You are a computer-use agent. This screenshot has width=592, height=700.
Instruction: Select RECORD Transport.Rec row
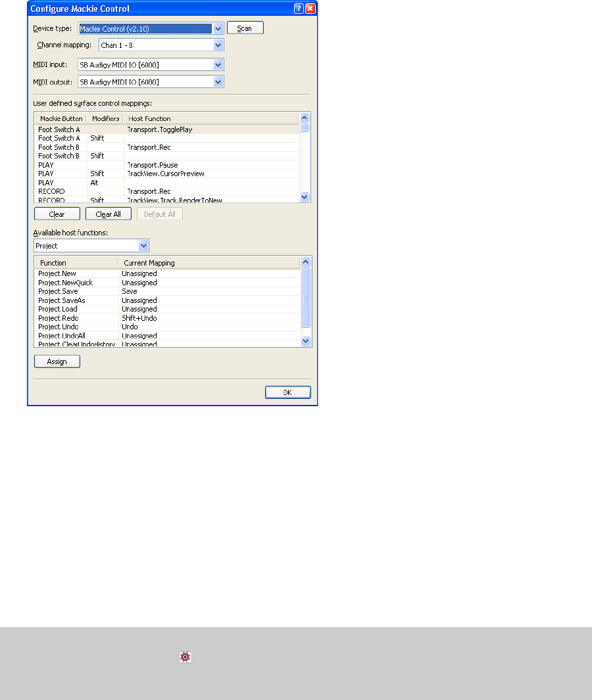(167, 191)
